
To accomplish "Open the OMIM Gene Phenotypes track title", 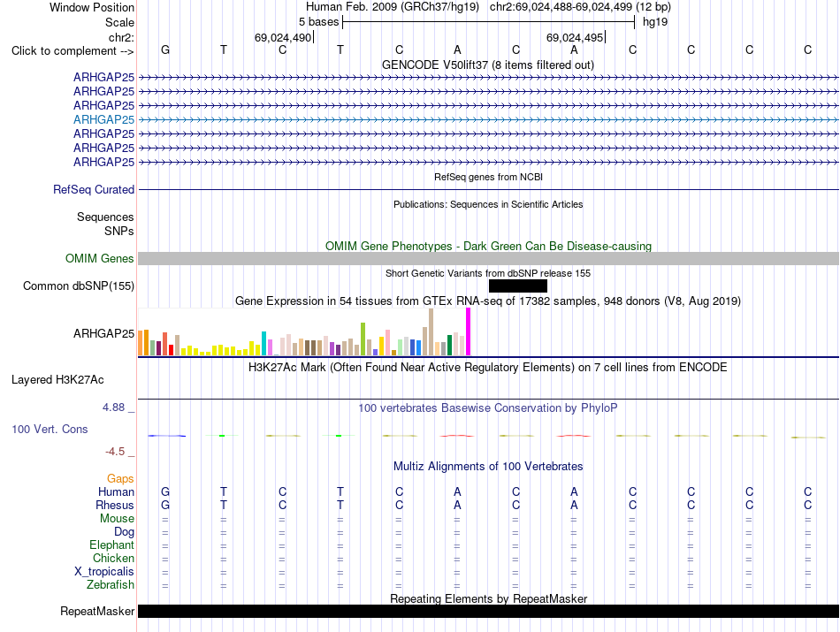I will point(488,246).
